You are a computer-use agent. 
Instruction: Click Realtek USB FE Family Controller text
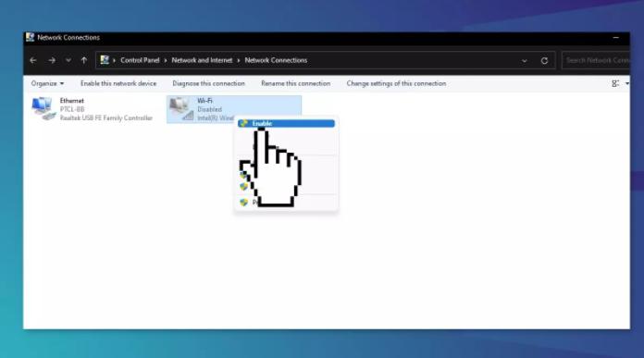[x=106, y=117]
